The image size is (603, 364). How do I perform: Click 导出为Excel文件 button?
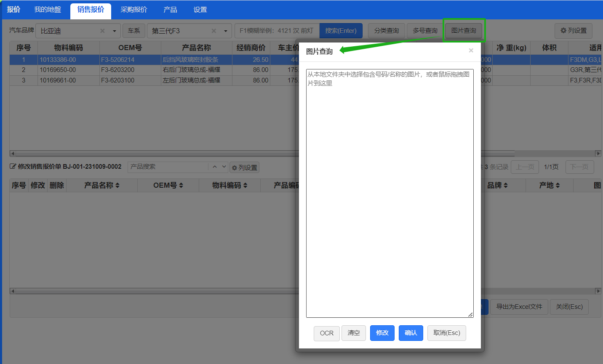coord(519,307)
